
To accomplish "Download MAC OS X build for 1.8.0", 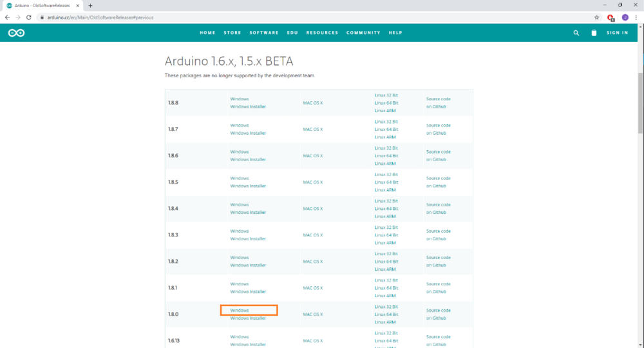I will 313,314.
